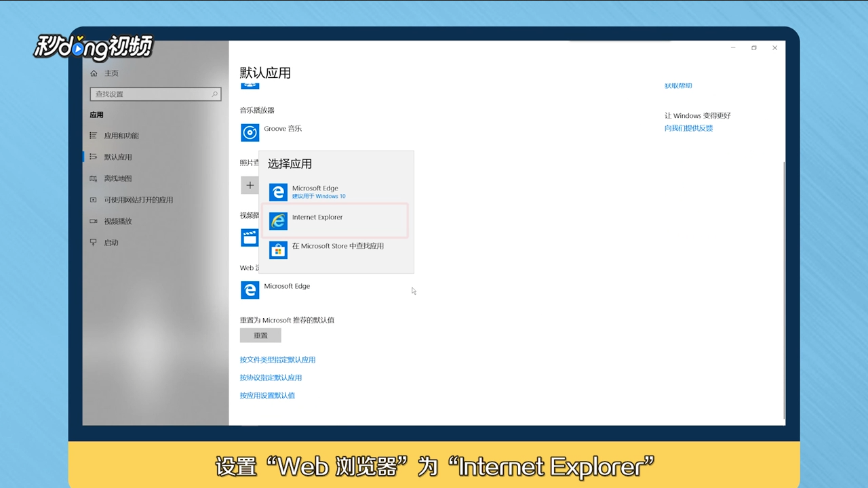Image resolution: width=868 pixels, height=488 pixels.
Task: Minimize the Settings window
Action: coord(734,48)
